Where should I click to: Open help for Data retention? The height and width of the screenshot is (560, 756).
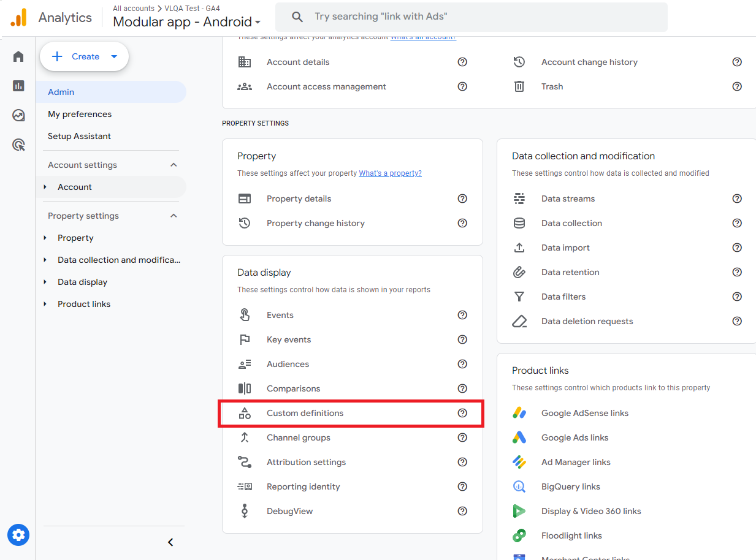[737, 272]
